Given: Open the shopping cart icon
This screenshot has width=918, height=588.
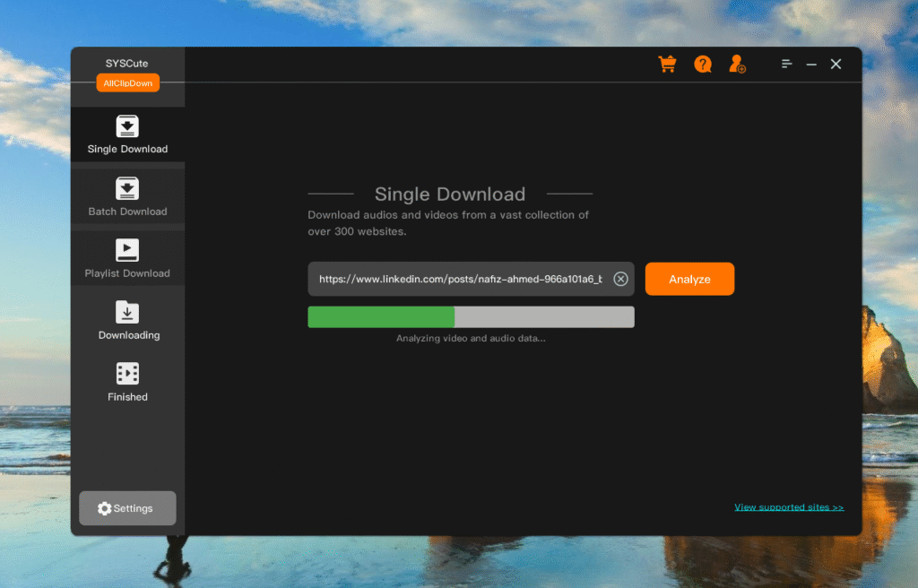Looking at the screenshot, I should (x=667, y=64).
